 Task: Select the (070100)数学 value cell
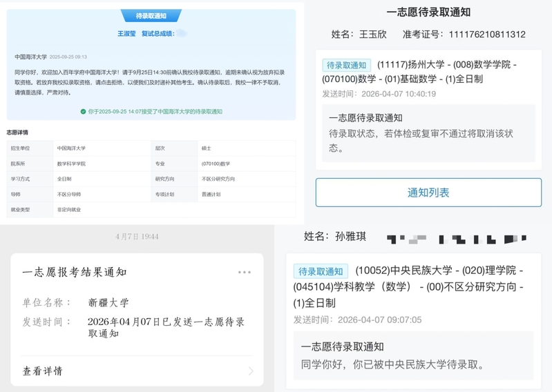point(247,164)
